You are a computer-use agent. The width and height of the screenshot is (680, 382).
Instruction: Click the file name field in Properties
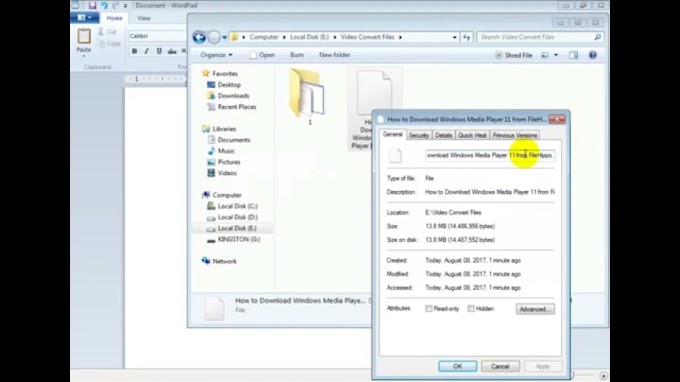point(490,155)
